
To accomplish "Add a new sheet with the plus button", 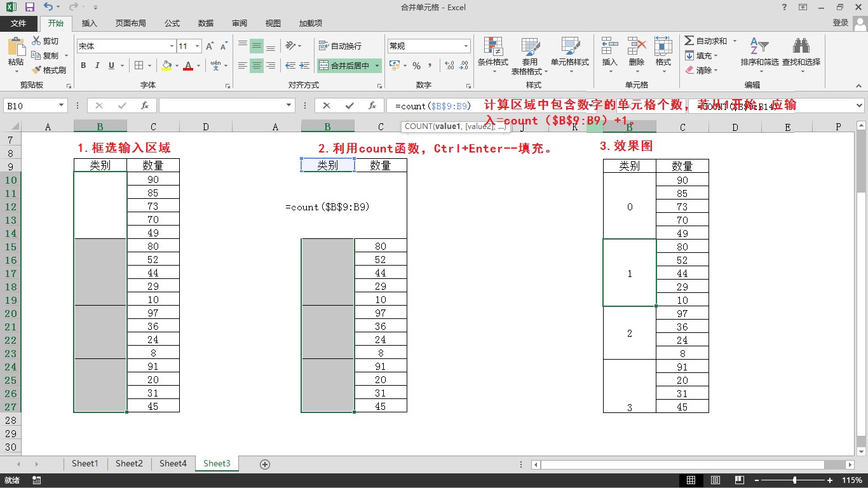I will tap(266, 464).
